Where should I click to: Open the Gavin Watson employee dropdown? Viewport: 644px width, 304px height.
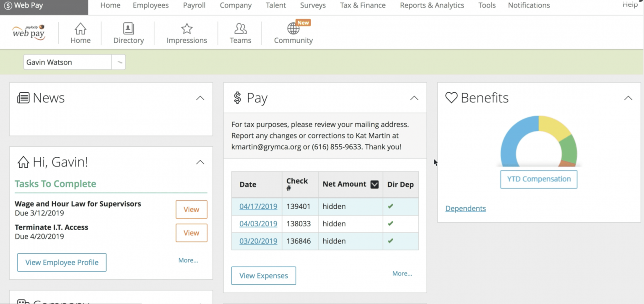coord(119,62)
